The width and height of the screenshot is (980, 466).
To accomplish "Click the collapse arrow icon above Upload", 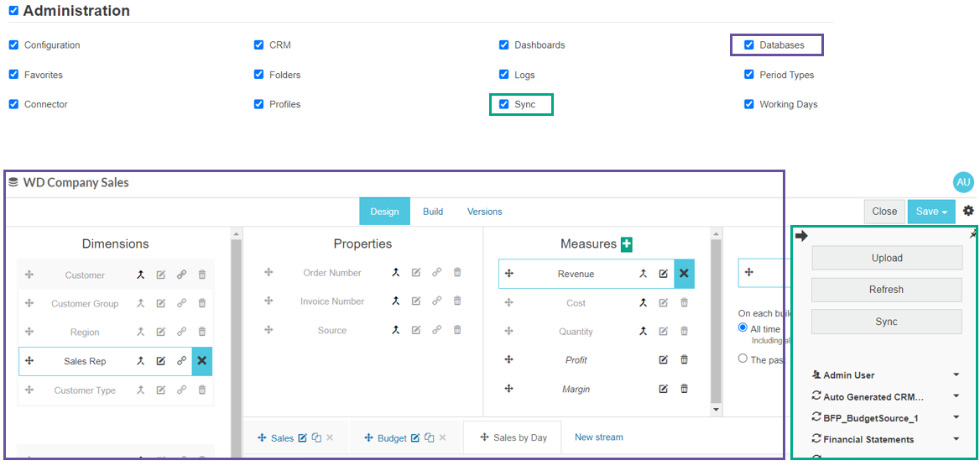I will [x=801, y=236].
